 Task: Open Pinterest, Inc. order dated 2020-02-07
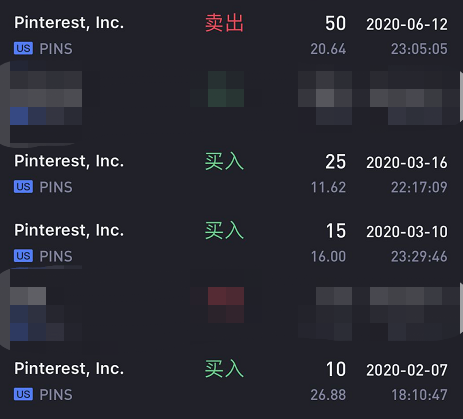[231, 381]
